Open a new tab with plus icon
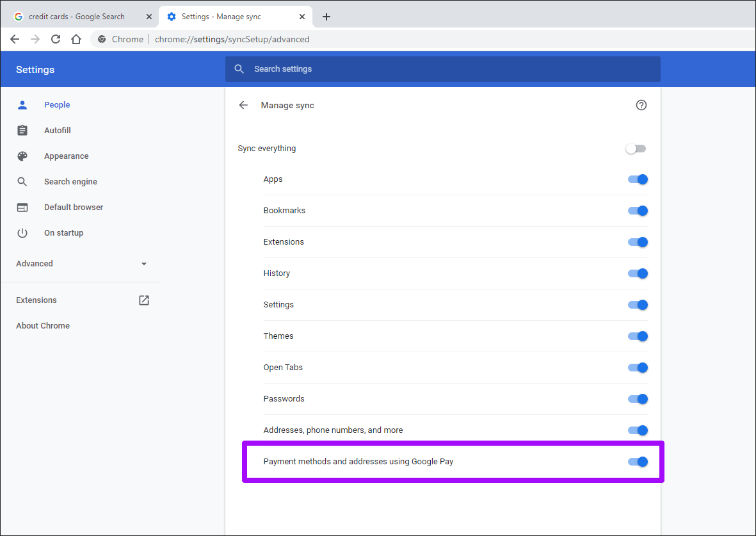Viewport: 756px width, 536px height. [x=326, y=17]
